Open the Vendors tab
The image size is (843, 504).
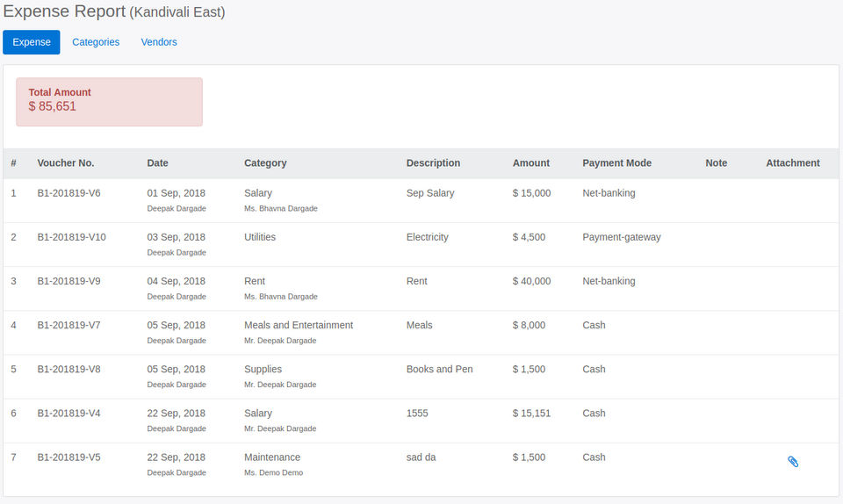click(159, 42)
